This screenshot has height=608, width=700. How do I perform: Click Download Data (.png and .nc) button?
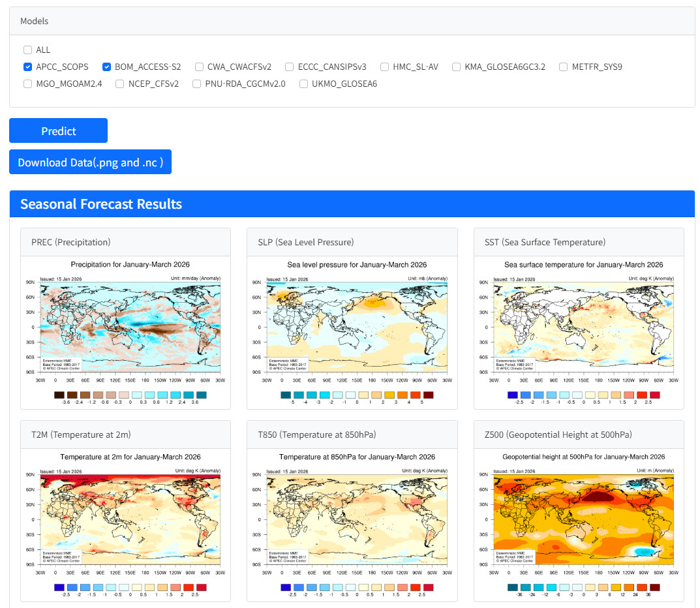pos(90,162)
